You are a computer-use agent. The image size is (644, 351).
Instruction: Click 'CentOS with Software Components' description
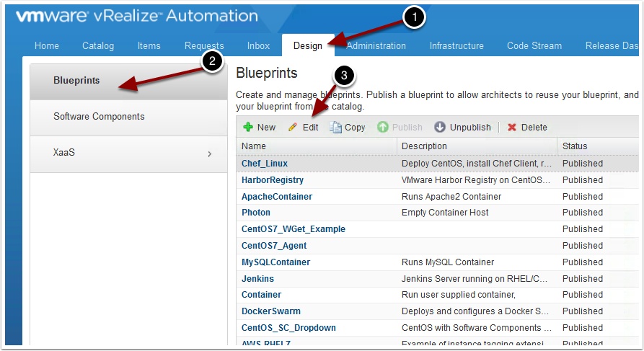coord(477,328)
